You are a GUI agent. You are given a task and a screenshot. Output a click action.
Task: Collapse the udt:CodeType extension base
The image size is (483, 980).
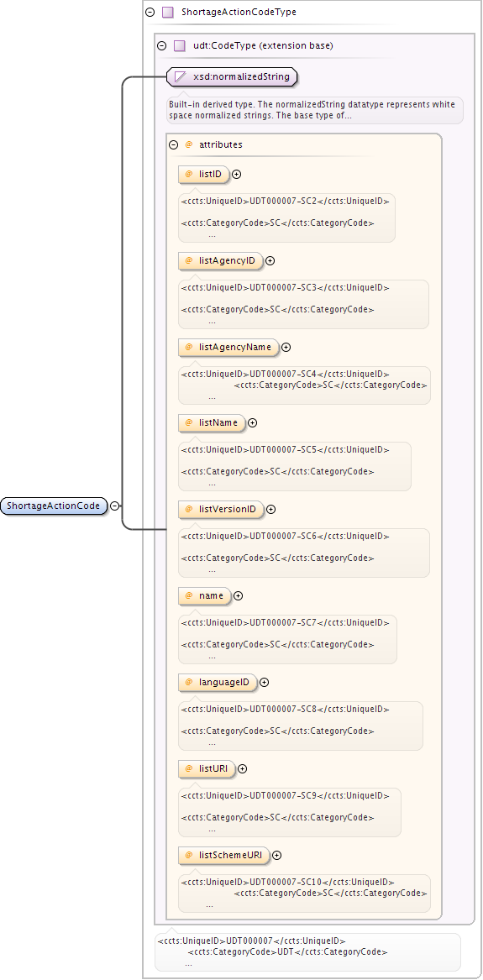(x=162, y=45)
